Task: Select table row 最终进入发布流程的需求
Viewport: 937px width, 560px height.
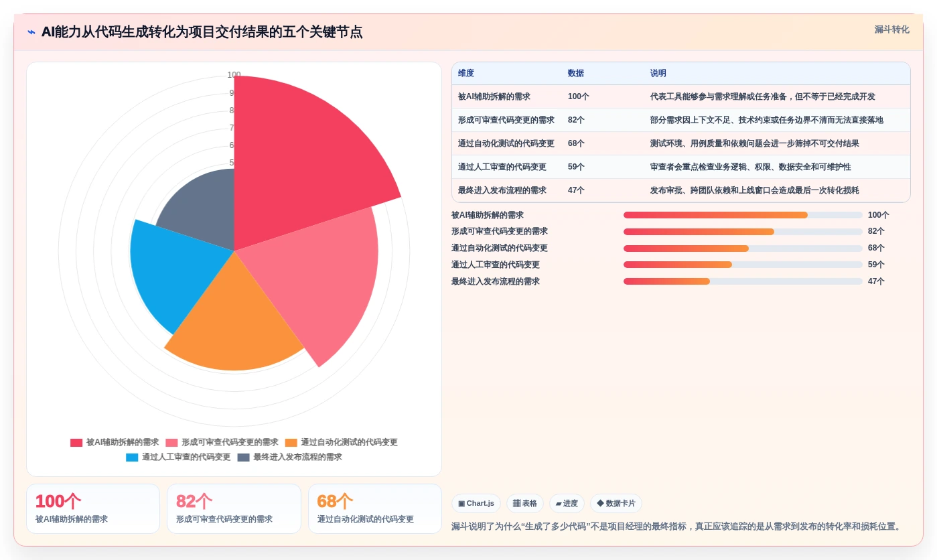Action: click(x=681, y=190)
